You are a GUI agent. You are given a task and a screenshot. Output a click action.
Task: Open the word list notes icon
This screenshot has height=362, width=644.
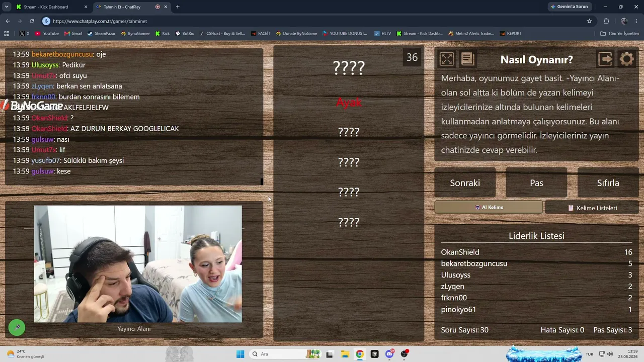tap(467, 59)
